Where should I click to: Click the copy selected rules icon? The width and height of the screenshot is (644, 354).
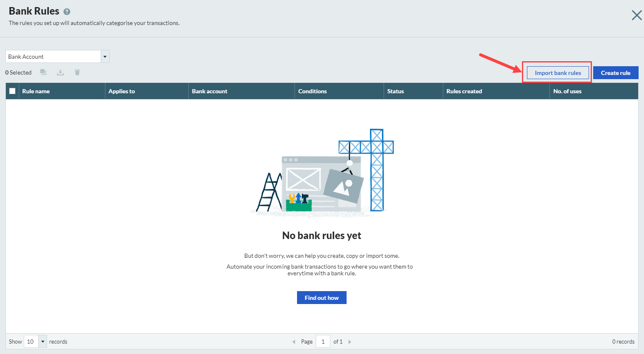pos(43,72)
